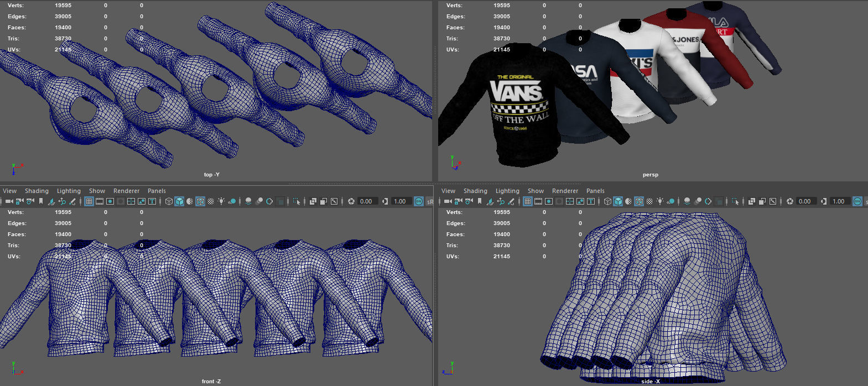
Task: Open View menu in side panel
Action: coord(448,191)
